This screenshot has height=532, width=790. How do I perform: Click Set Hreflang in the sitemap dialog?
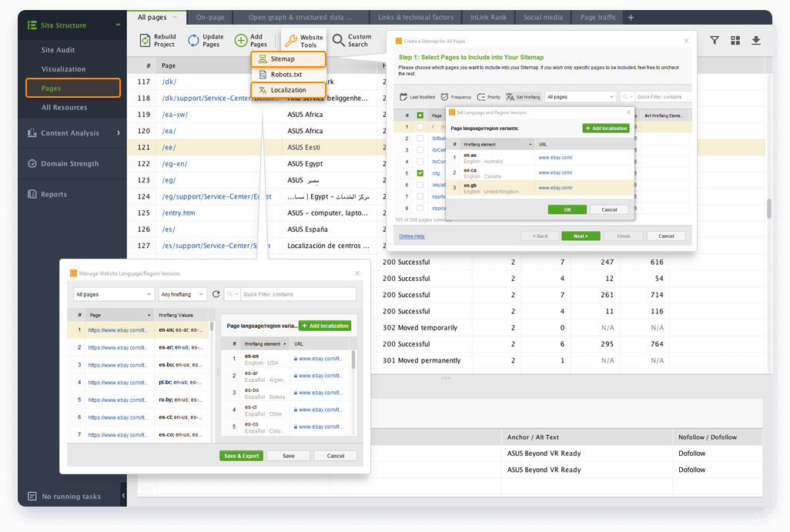[523, 97]
